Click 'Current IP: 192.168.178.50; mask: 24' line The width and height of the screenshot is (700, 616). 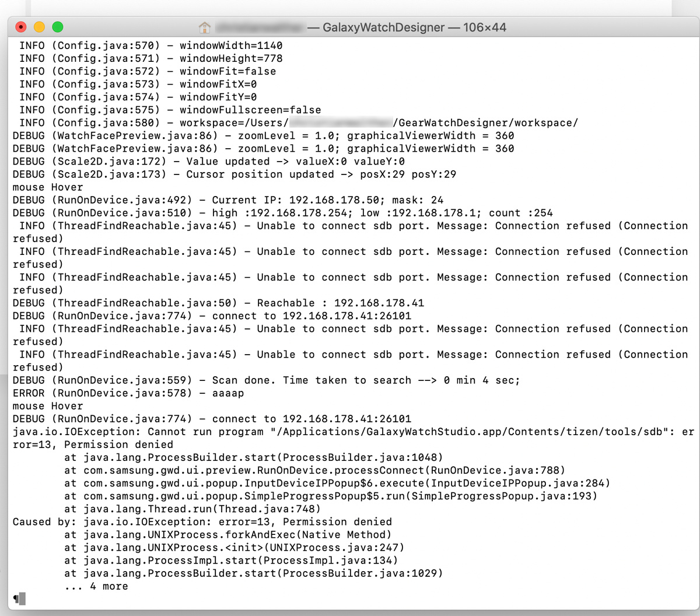pos(228,200)
